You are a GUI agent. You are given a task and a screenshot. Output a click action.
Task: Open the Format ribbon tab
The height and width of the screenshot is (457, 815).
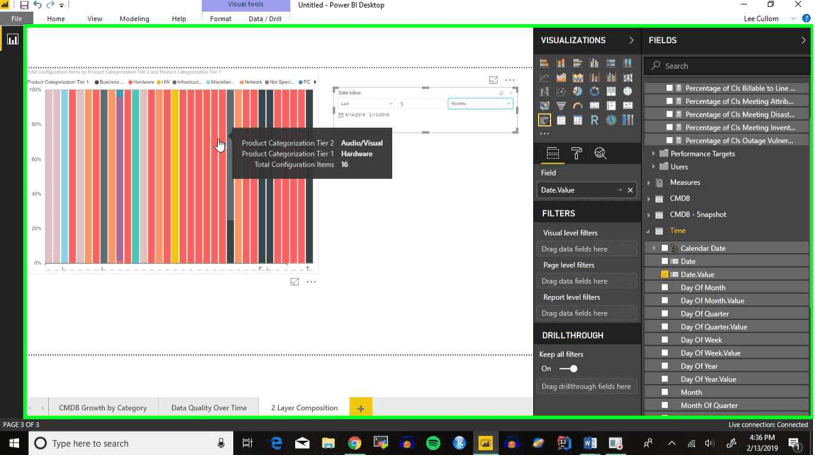click(x=220, y=19)
